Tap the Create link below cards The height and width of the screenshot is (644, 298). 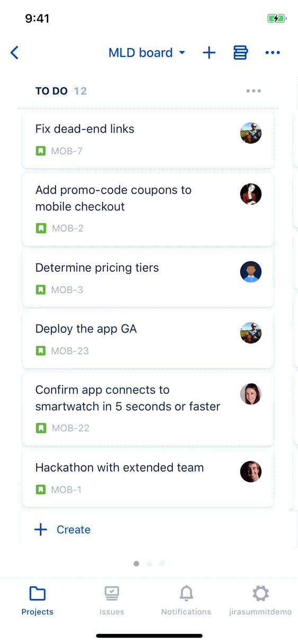point(62,530)
